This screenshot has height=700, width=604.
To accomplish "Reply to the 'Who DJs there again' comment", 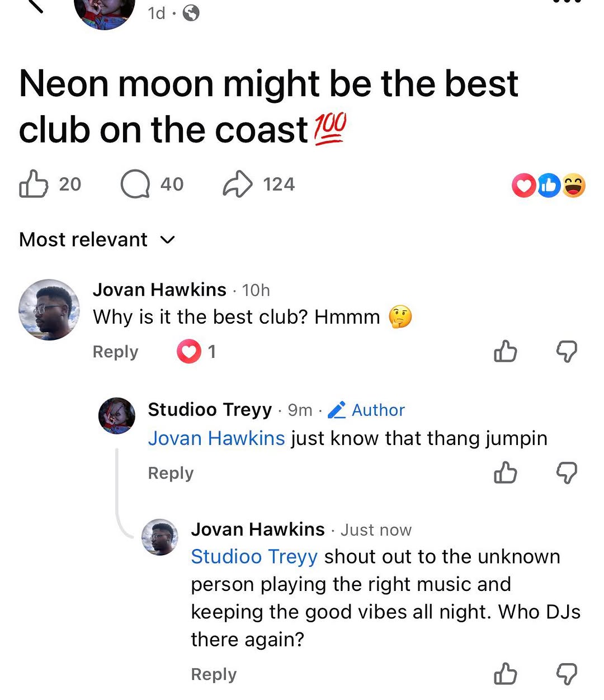I will [214, 674].
